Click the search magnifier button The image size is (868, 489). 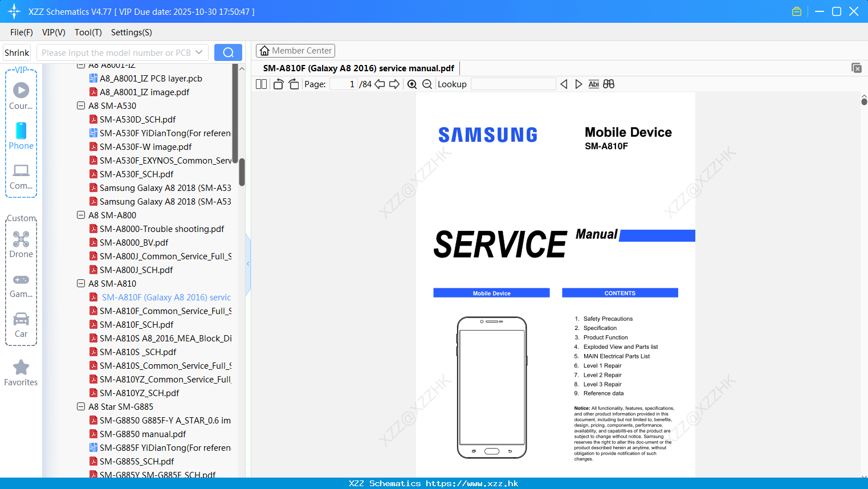pos(228,52)
